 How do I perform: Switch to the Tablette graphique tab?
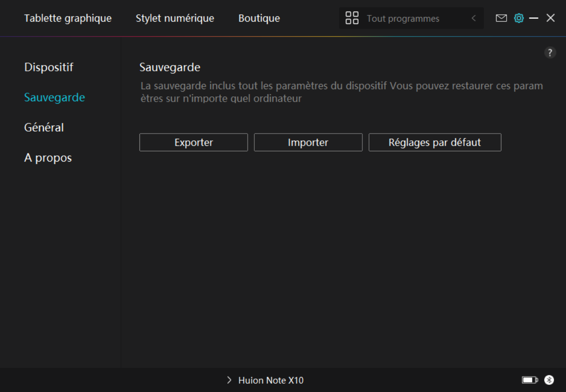[x=68, y=18]
